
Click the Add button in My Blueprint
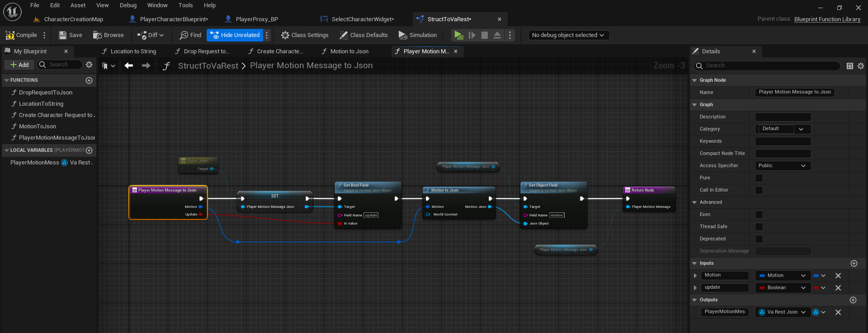[19, 65]
